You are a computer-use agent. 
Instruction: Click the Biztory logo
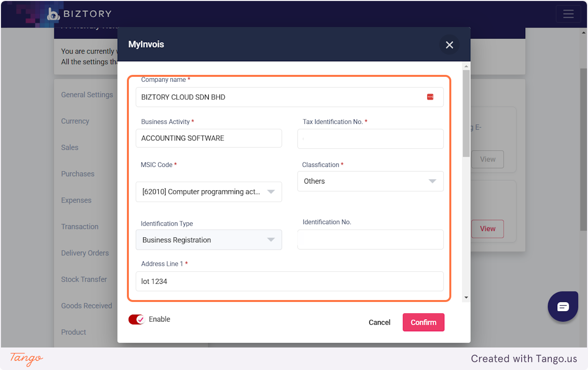(x=79, y=14)
